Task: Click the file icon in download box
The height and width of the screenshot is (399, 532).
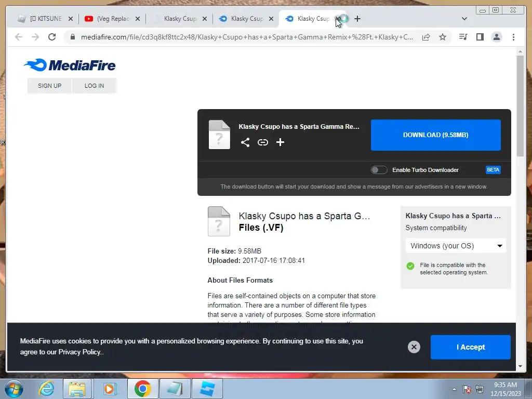Action: (x=219, y=135)
